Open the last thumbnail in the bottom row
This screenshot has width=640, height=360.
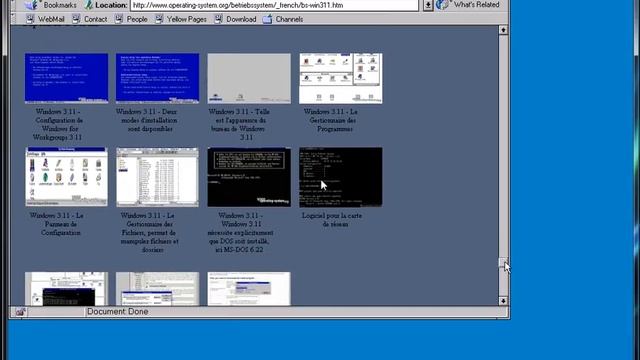click(x=249, y=289)
